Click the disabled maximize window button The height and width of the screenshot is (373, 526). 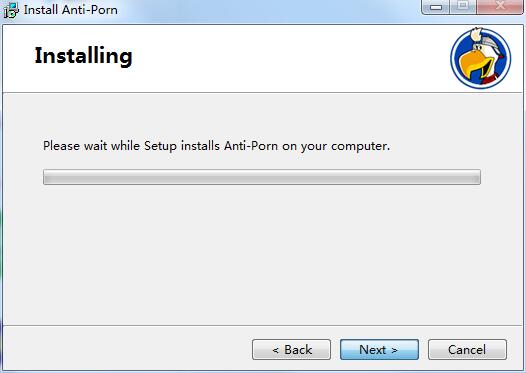coord(463,6)
